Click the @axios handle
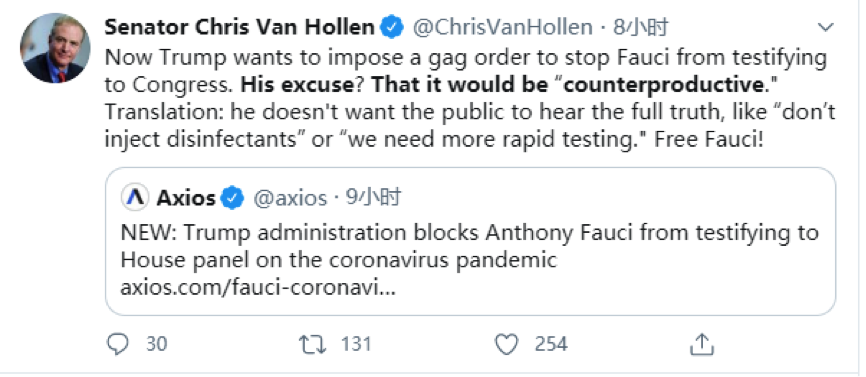This screenshot has width=866, height=377. point(290,198)
